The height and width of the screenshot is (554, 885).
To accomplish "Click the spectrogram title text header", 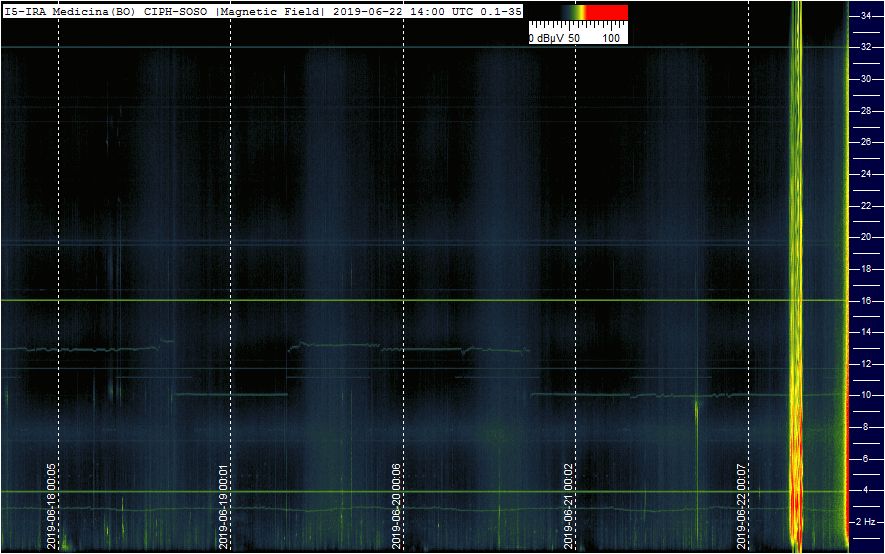I will point(262,11).
